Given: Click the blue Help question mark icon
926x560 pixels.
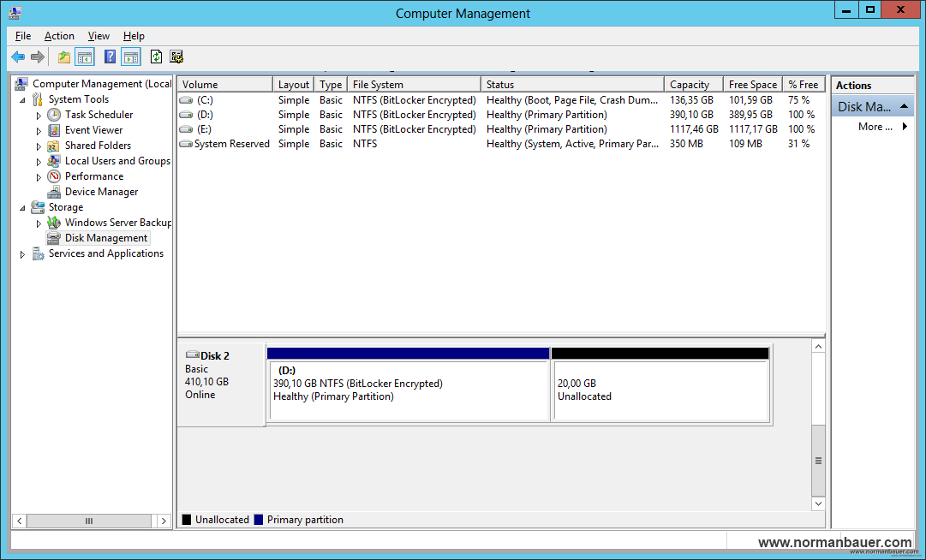Looking at the screenshot, I should pos(110,57).
